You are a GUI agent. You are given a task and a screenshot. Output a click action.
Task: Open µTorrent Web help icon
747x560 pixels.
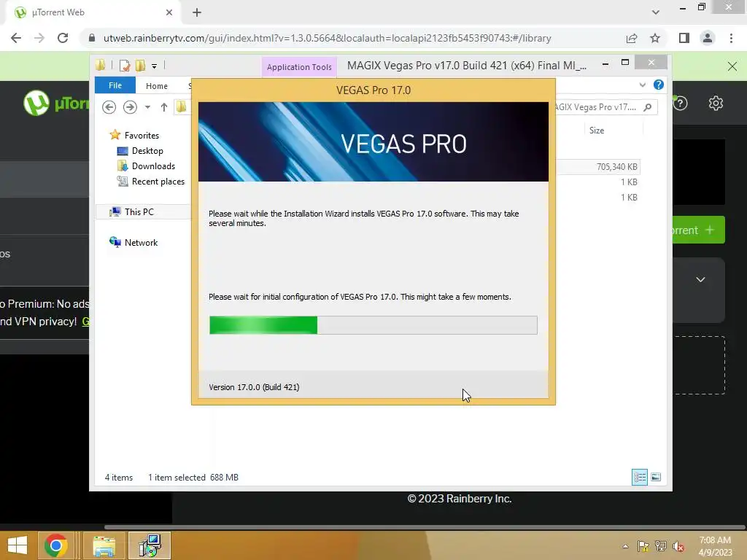681,103
